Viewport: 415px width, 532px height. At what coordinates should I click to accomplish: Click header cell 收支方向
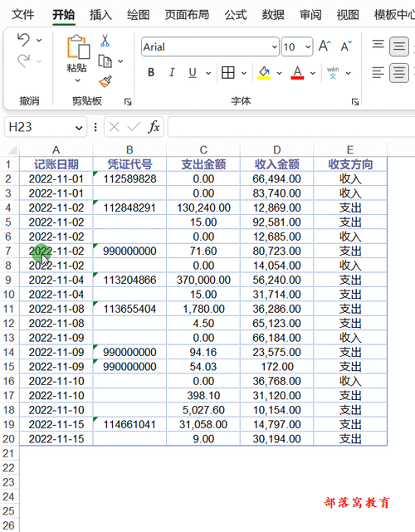coord(350,164)
